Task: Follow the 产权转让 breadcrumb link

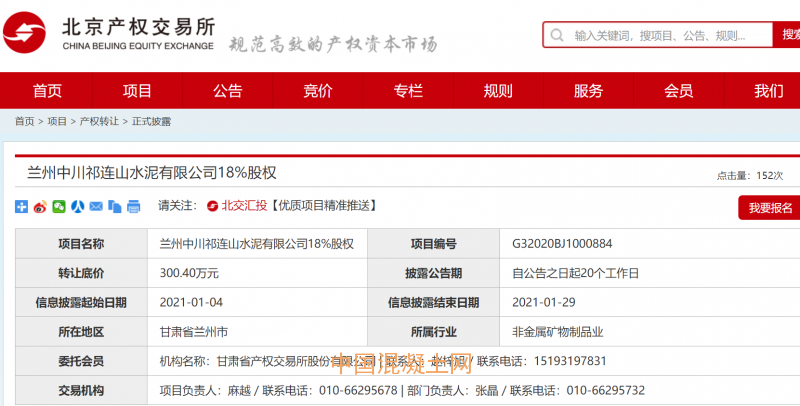Action: pyautogui.click(x=98, y=121)
